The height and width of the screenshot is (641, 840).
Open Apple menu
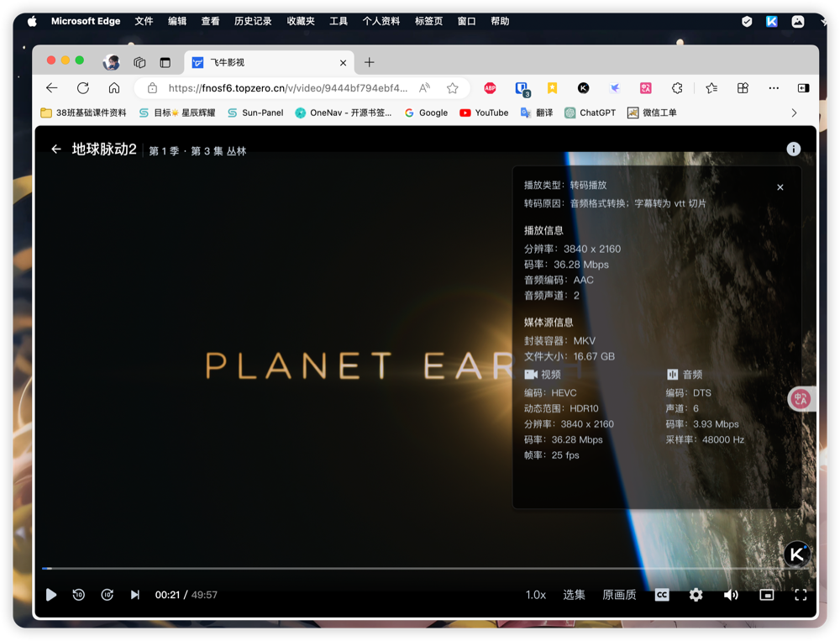tap(32, 22)
